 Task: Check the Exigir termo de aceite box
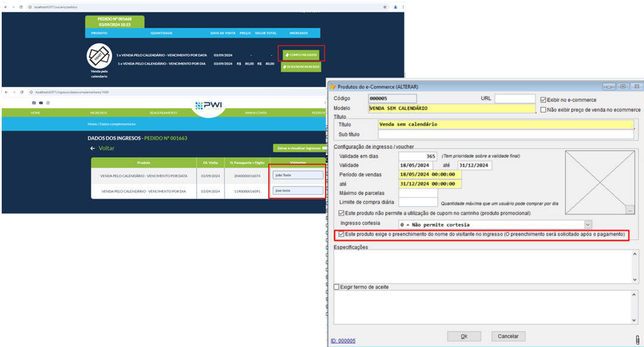(x=338, y=287)
